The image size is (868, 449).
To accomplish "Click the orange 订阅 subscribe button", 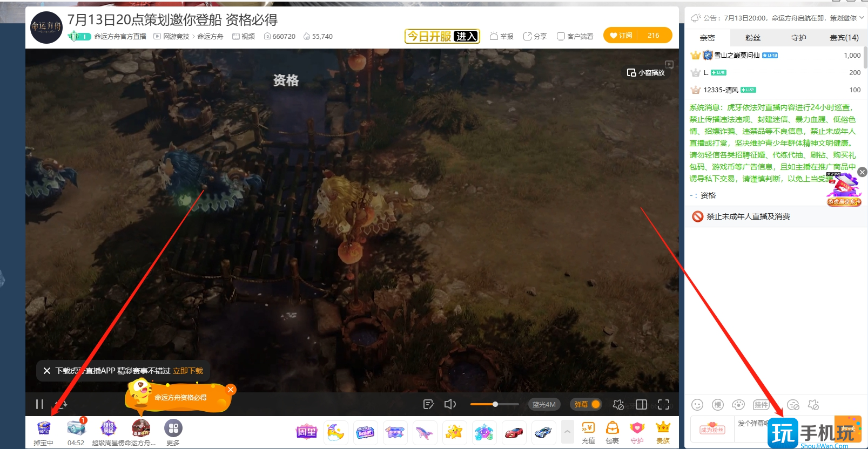I will [x=622, y=36].
